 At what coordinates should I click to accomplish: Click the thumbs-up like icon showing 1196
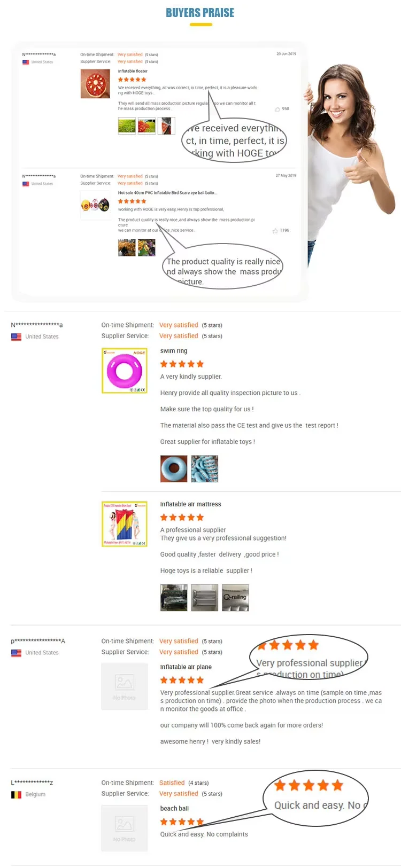(275, 231)
